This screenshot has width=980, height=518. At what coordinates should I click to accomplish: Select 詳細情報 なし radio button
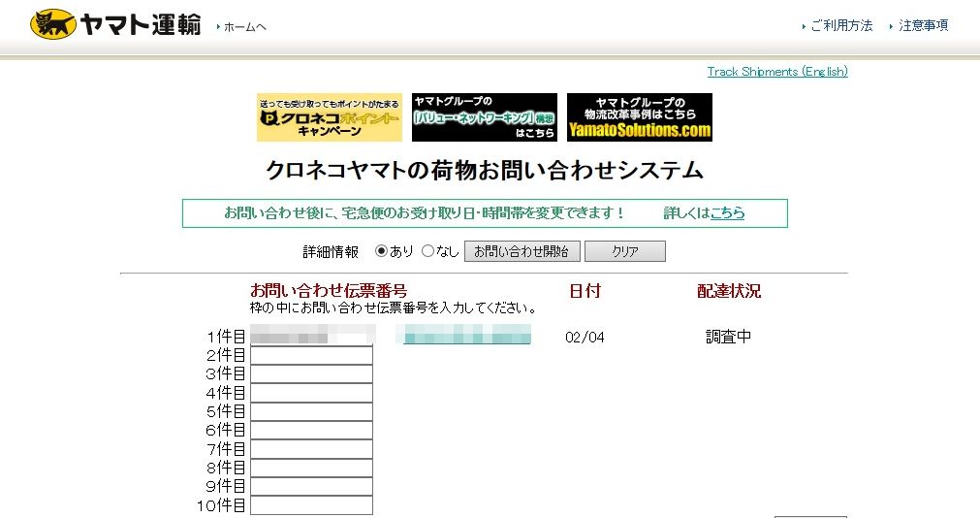tap(428, 251)
